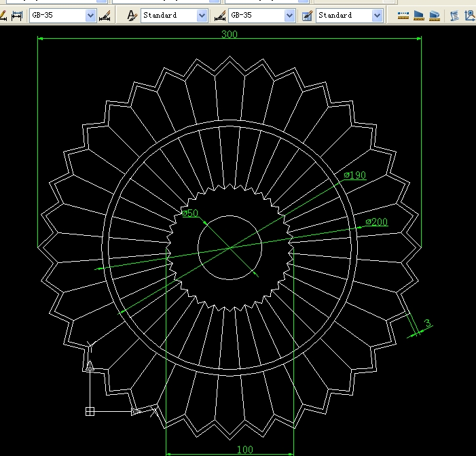Screen dimensions: 476x456
Task: Click Dimension Style icon before second GB-35 box
Action: click(220, 16)
